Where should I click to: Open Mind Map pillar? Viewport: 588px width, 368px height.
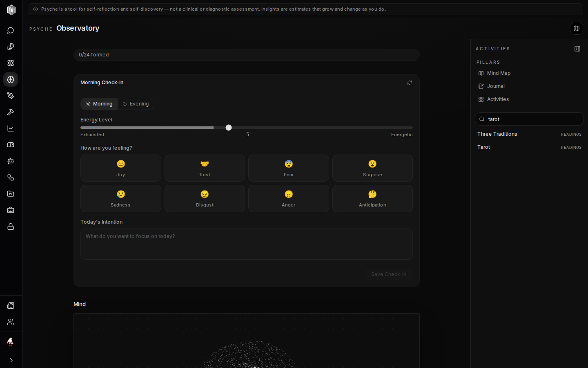point(529,73)
